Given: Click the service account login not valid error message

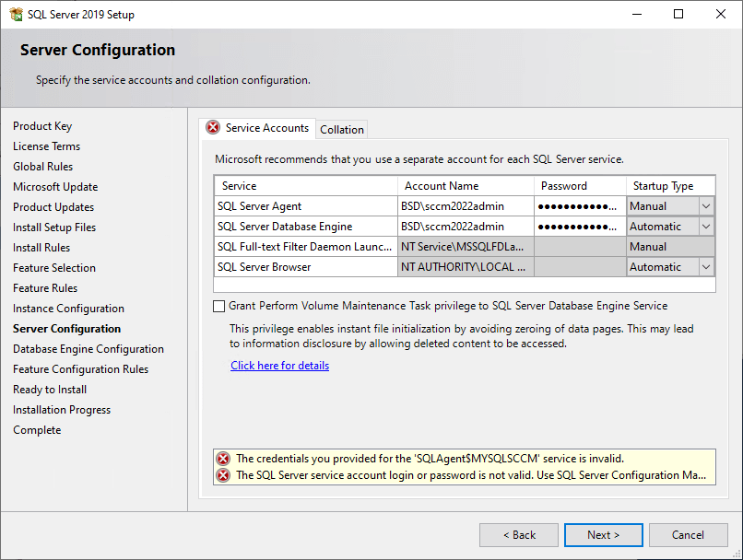Looking at the screenshot, I should click(x=471, y=475).
